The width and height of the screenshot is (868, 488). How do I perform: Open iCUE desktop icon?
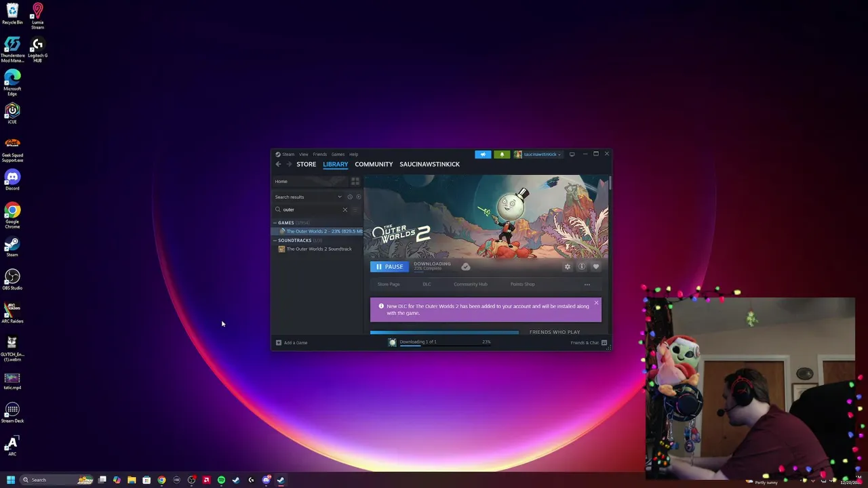click(x=12, y=113)
